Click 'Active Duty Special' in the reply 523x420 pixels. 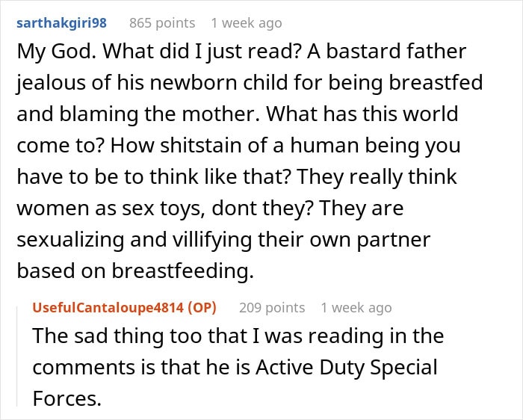click(347, 367)
